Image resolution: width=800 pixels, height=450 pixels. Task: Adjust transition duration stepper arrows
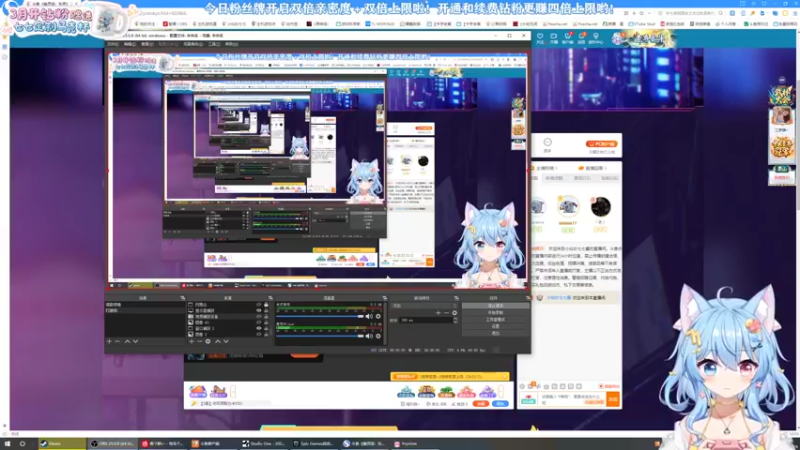click(455, 320)
